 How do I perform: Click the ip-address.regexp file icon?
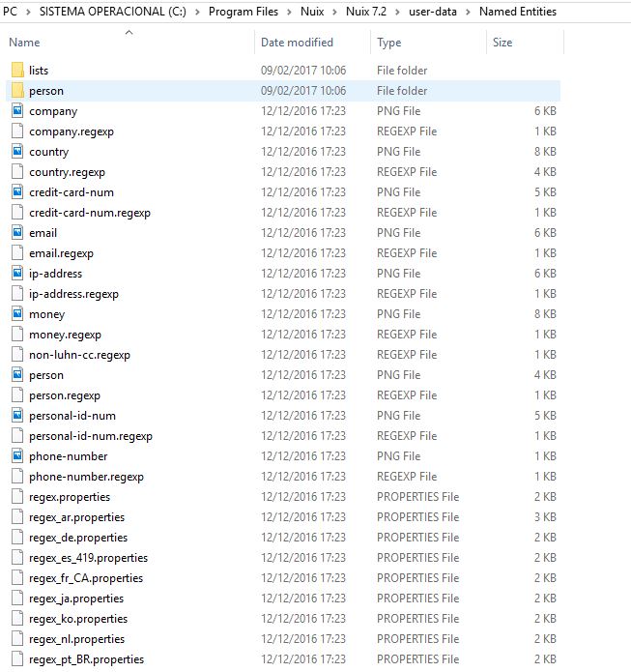click(x=17, y=294)
